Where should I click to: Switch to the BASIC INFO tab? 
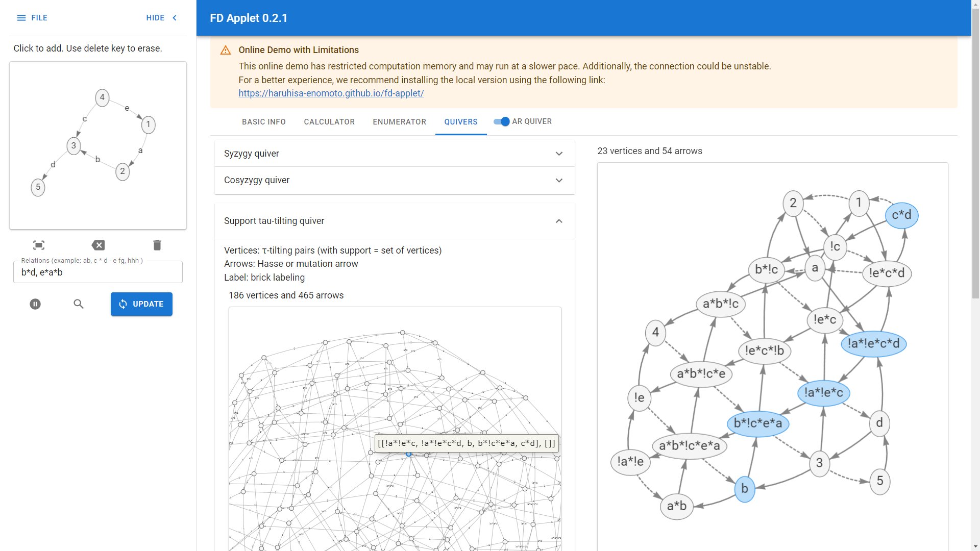(264, 122)
